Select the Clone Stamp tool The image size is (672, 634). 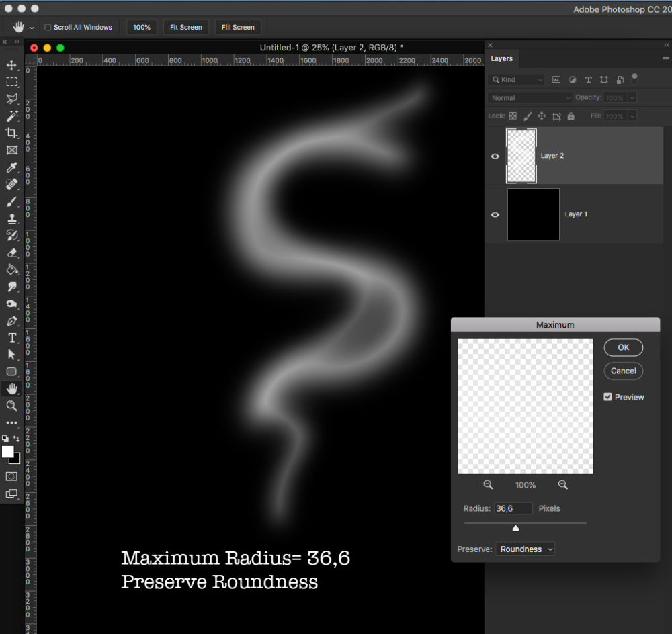pos(11,218)
